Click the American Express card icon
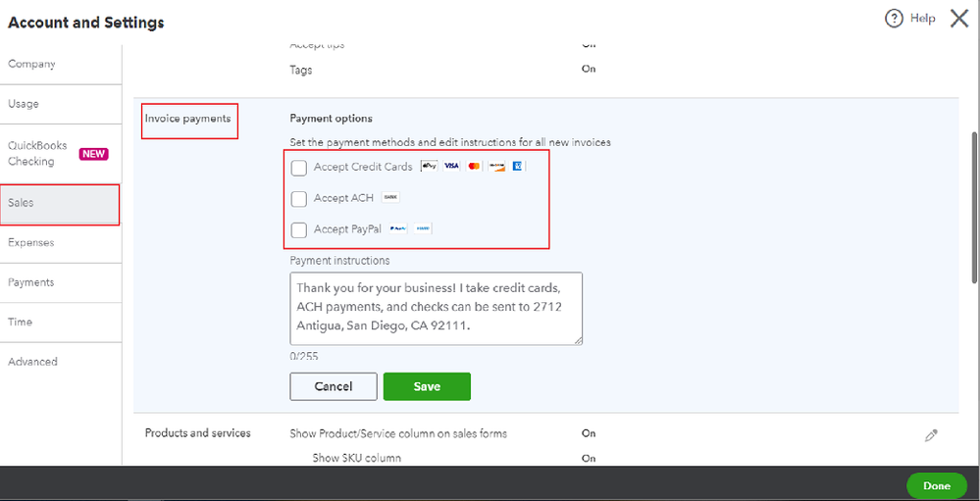Viewport: 980px width, 501px height. point(518,167)
